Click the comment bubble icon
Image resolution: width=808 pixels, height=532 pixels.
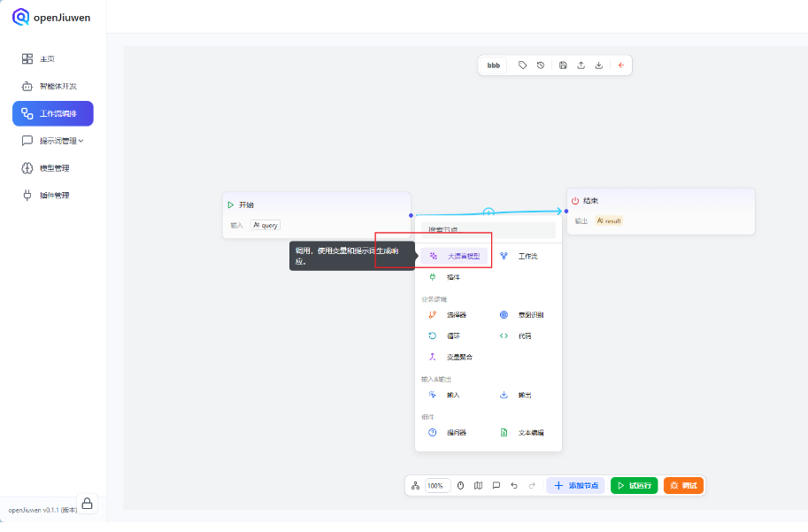pyautogui.click(x=496, y=486)
